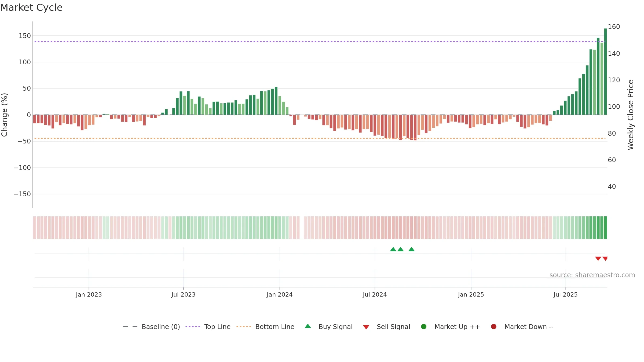Click the first buy signal triangle after Jul 2024
The height and width of the screenshot is (362, 644).
(x=393, y=249)
